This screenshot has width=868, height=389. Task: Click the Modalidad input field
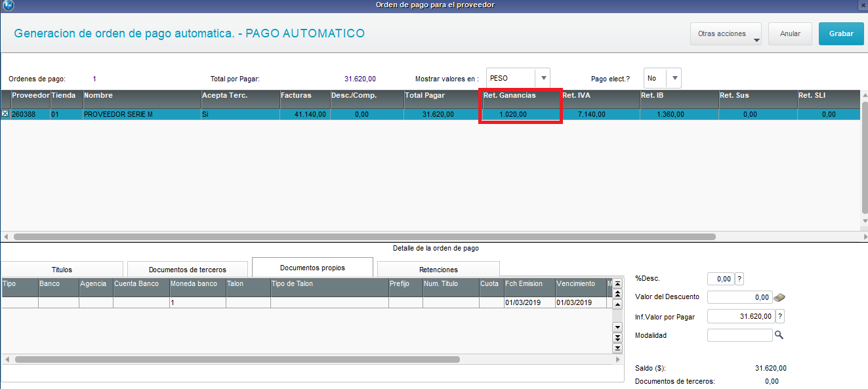[740, 335]
